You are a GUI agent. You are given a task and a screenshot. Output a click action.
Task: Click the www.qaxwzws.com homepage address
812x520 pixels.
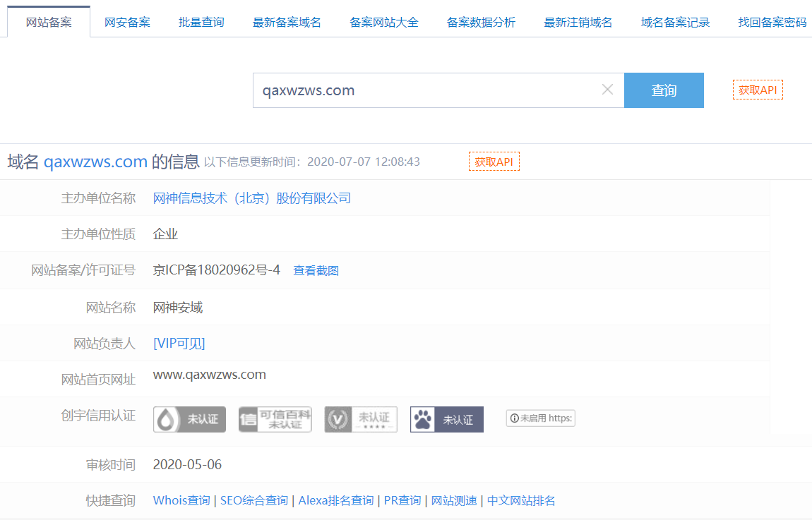pos(209,375)
